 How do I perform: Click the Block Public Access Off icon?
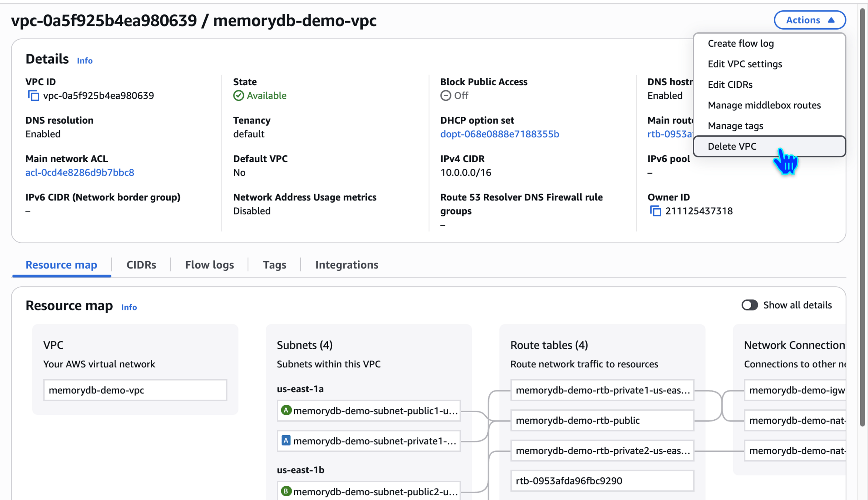click(x=446, y=96)
